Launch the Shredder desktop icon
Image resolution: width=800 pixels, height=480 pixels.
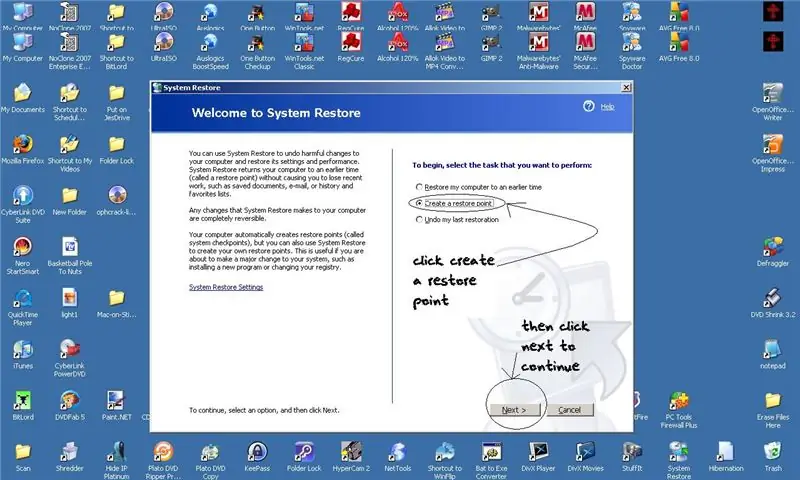(69, 452)
